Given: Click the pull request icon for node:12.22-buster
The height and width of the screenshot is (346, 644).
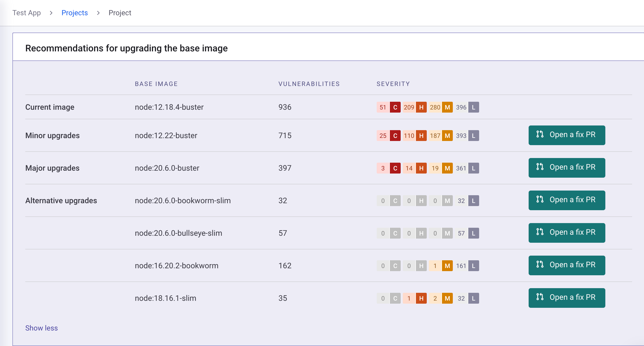Looking at the screenshot, I should (540, 134).
